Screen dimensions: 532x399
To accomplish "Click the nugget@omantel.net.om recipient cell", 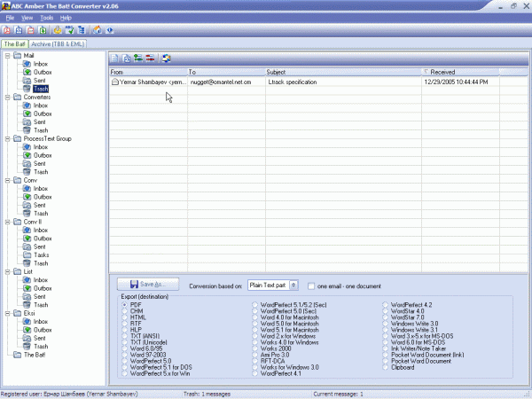I will (221, 82).
